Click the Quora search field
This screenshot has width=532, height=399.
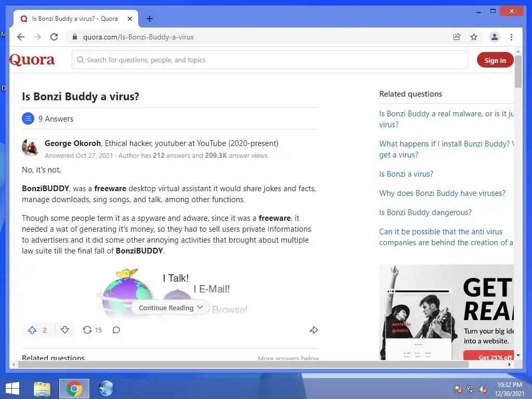pos(270,60)
